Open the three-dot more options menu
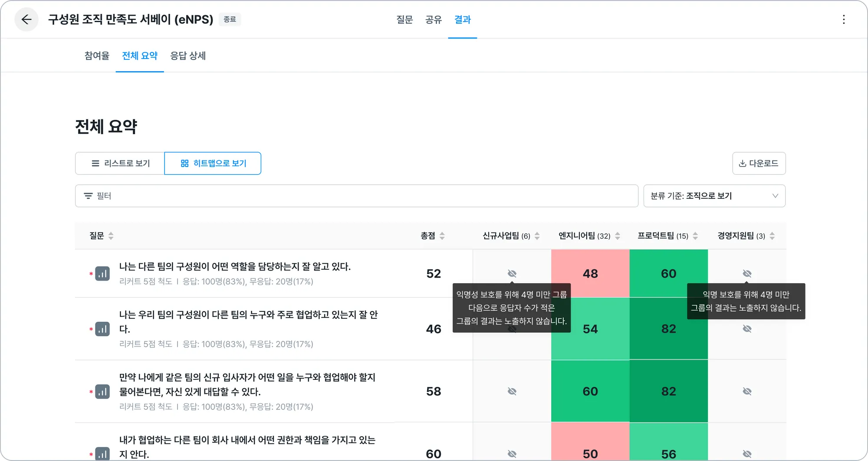This screenshot has width=868, height=461. coord(844,20)
